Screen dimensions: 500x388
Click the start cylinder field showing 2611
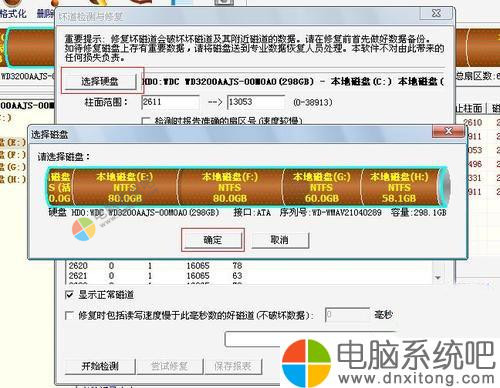click(x=170, y=102)
